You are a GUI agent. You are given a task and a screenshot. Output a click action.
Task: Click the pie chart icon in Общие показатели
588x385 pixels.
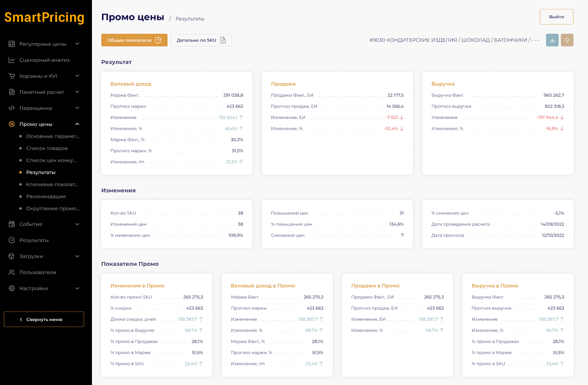158,40
